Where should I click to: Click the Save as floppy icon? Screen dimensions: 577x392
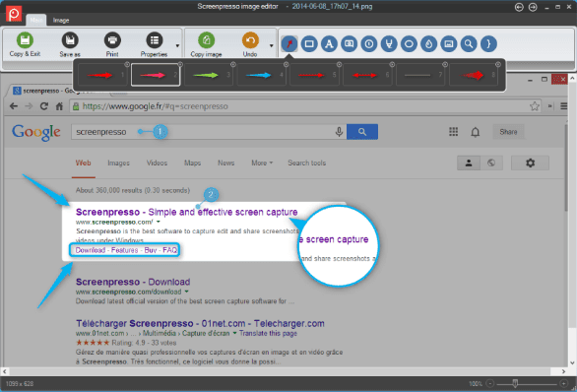point(70,40)
